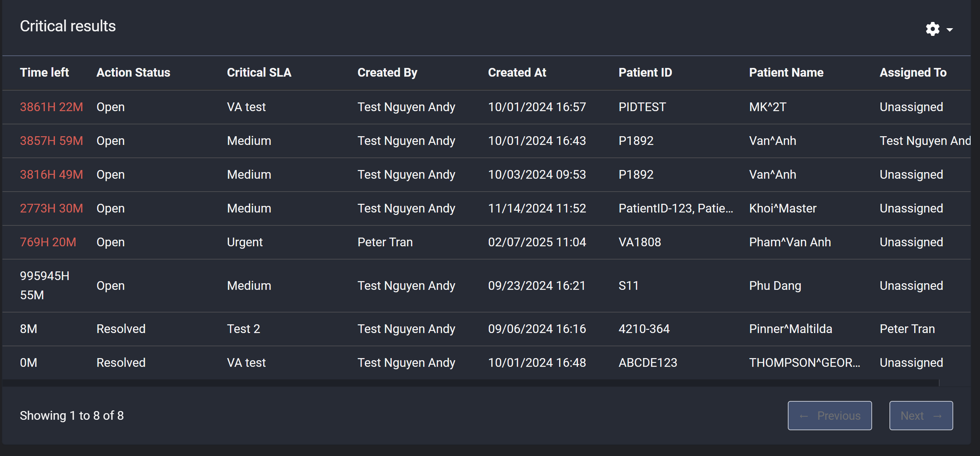Click created date 11/14/2024 11:52
This screenshot has height=456, width=980.
click(x=537, y=209)
